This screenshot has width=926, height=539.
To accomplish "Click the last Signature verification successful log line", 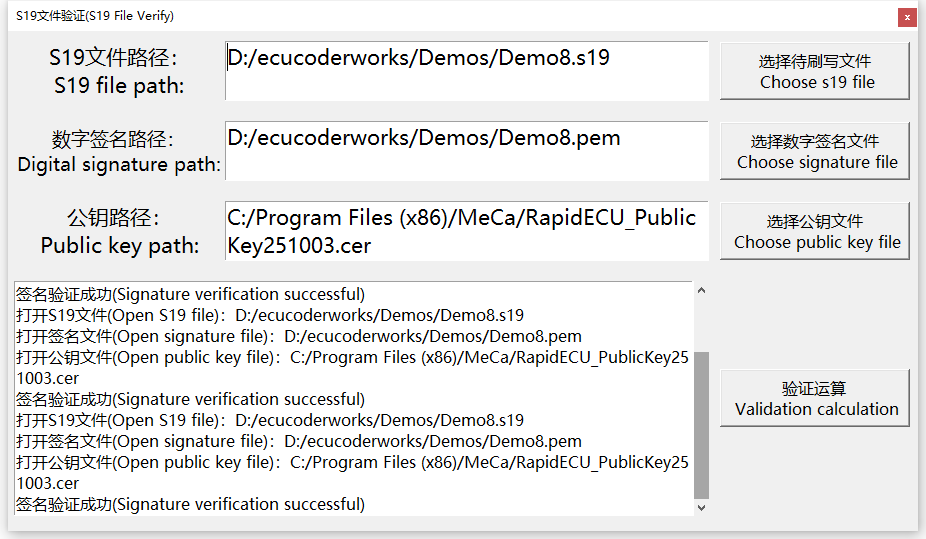I will click(190, 504).
